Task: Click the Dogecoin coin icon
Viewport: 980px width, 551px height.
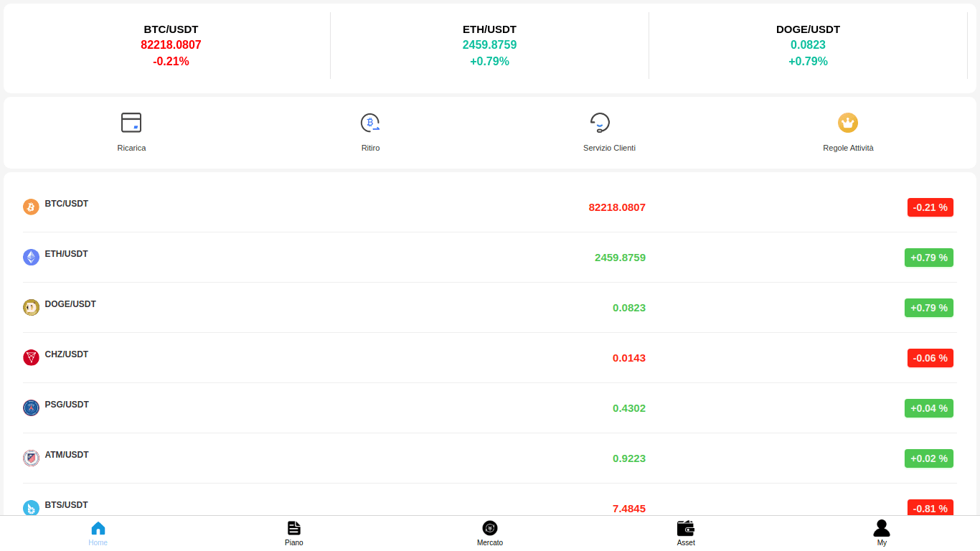Action: pos(31,307)
